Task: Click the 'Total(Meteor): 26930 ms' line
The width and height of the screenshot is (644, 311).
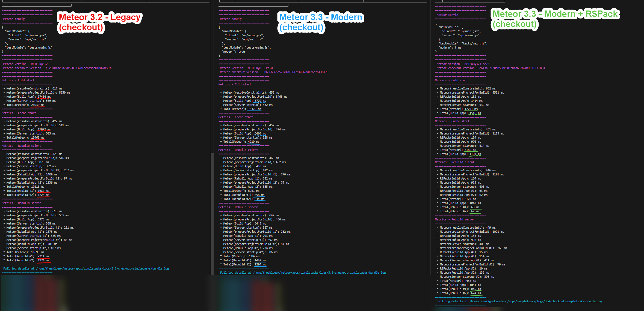Action: (24, 105)
